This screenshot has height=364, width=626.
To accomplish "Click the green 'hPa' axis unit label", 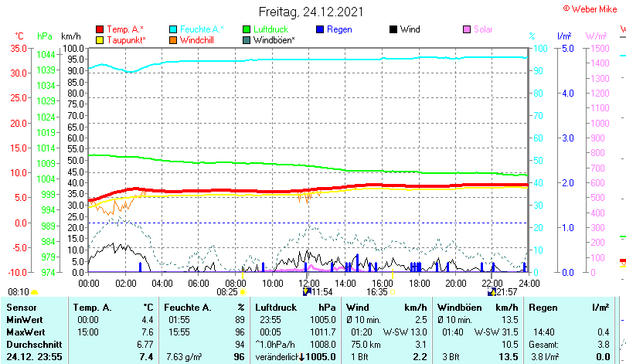I will pos(45,36).
